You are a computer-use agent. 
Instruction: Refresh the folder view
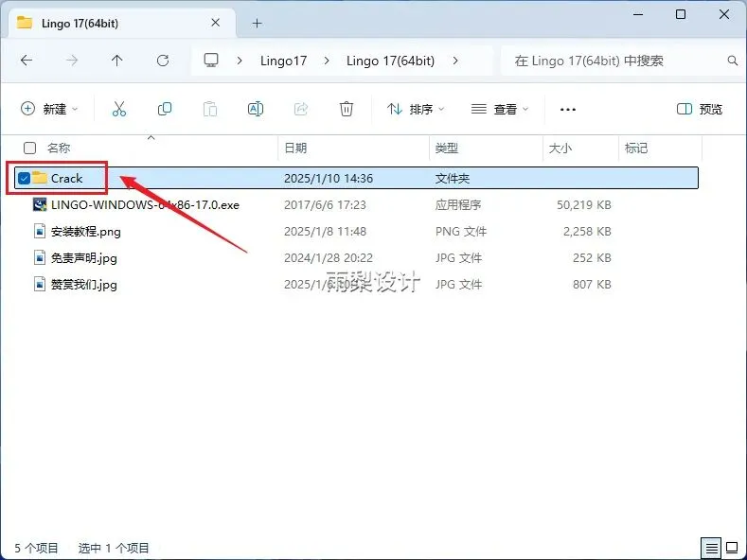point(163,61)
